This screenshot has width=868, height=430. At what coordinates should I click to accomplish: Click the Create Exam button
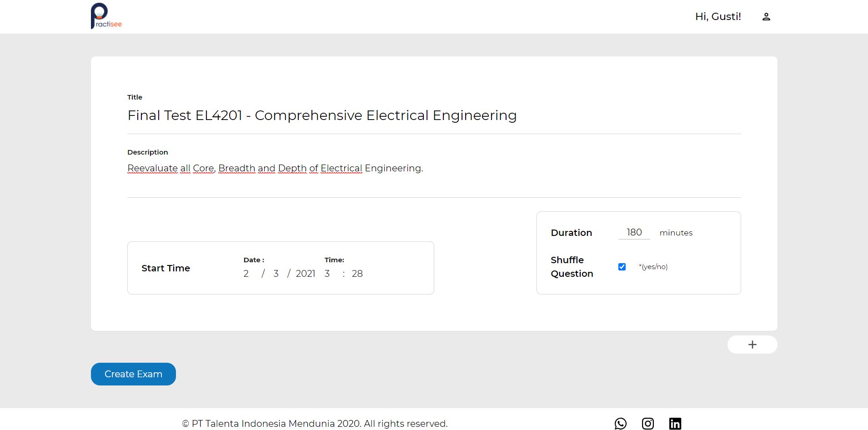pyautogui.click(x=133, y=374)
